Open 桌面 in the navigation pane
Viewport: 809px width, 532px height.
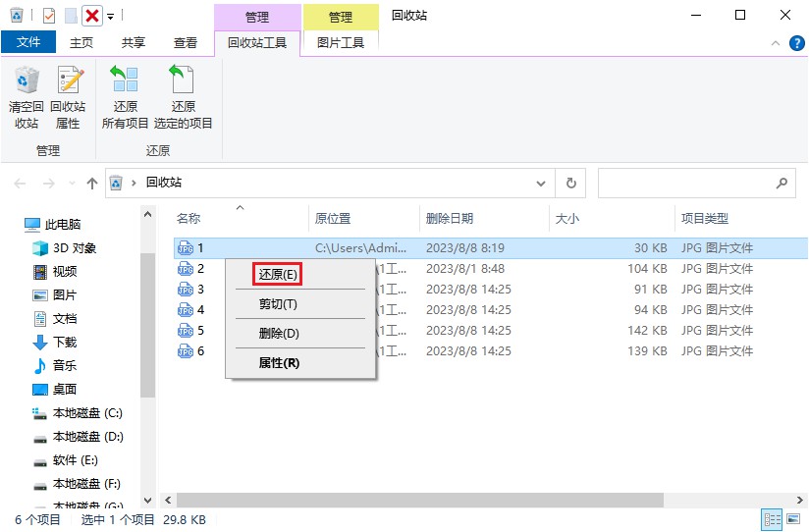(55, 389)
